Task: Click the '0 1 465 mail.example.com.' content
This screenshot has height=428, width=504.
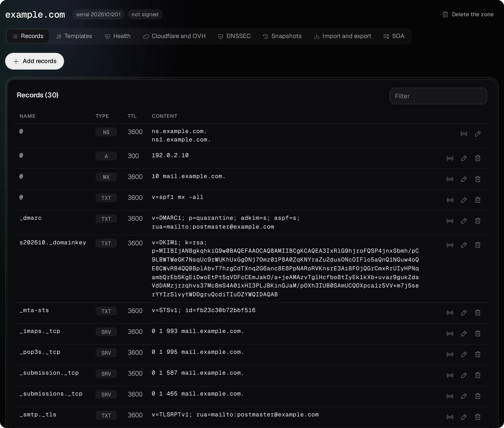Action: (198, 393)
